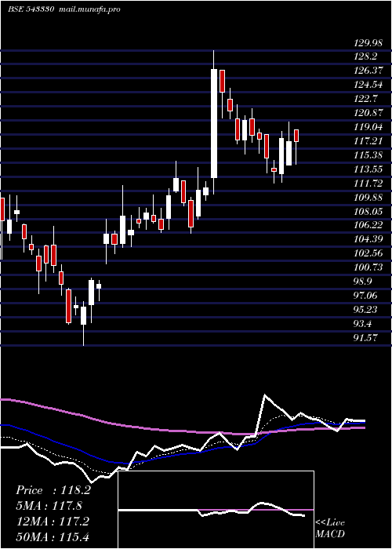Select the 97.06 price axis label
The image size is (392, 549).
click(366, 296)
